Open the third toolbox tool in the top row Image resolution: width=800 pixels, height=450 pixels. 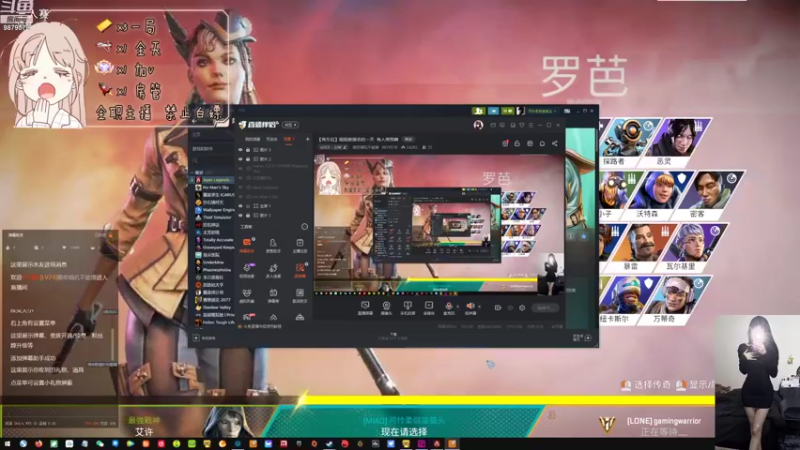(x=299, y=245)
